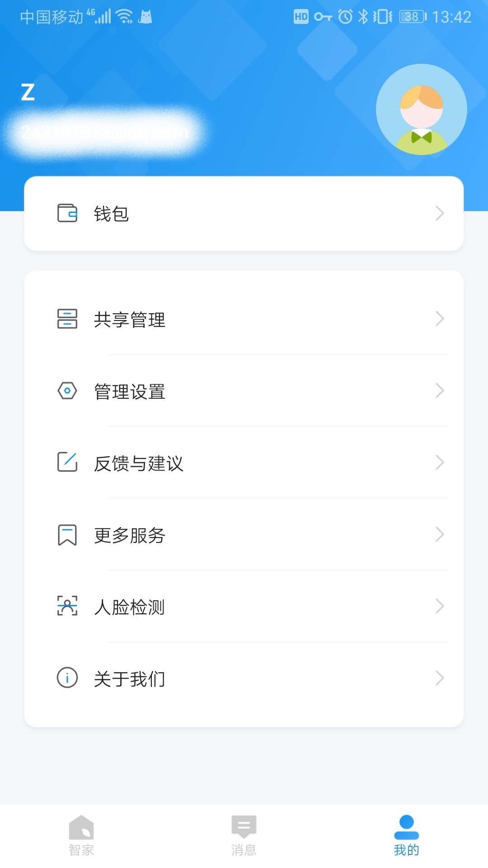Open the user profile avatar
The width and height of the screenshot is (488, 868).
421,109
